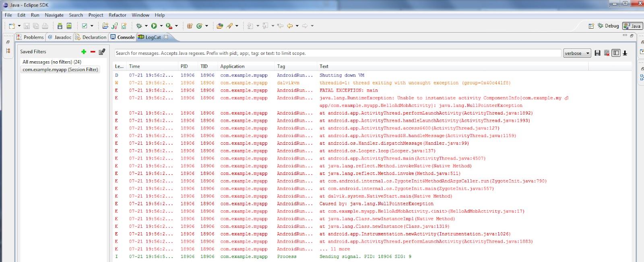Switch to the Console tab
This screenshot has width=644, height=262.
click(123, 37)
